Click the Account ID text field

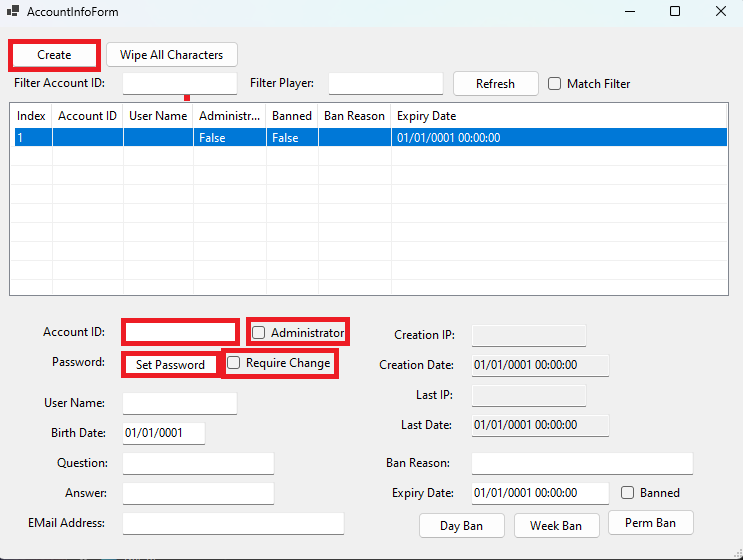point(180,332)
